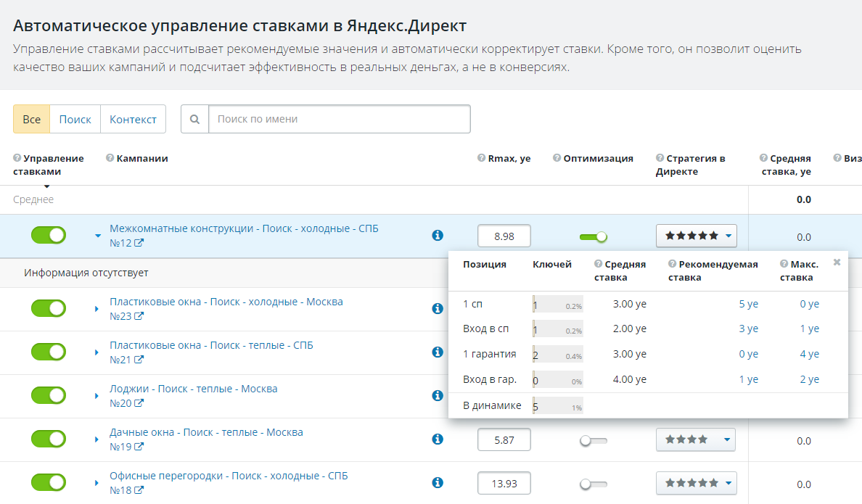This screenshot has width=862, height=504.
Task: Click max bid 0 уе for 1 сп
Action: pyautogui.click(x=809, y=304)
